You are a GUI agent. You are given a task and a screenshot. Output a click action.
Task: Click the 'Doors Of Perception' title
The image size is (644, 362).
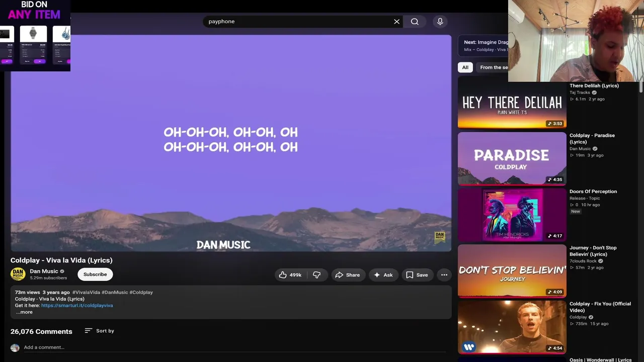[x=593, y=192]
